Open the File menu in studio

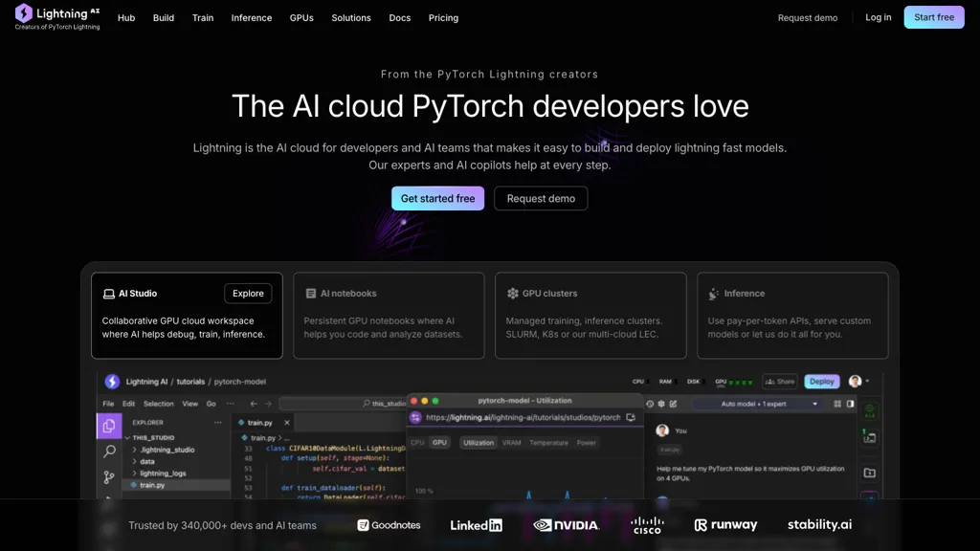coord(108,404)
